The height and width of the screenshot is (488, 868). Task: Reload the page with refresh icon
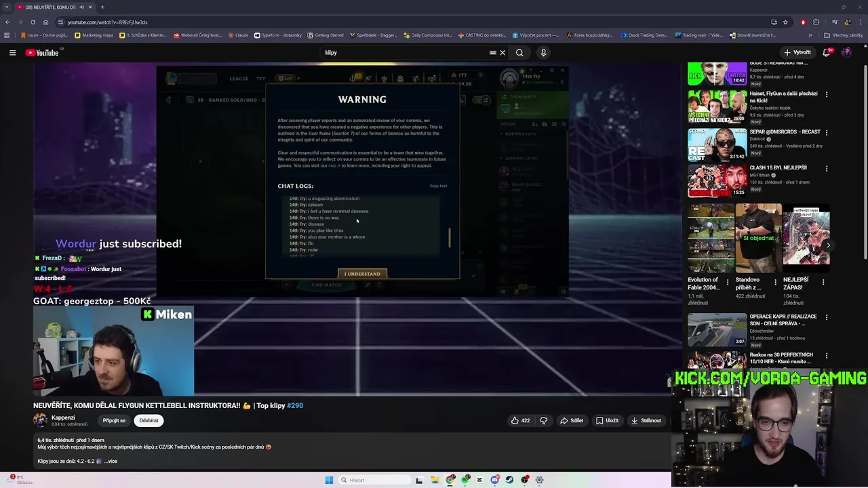coord(33,22)
